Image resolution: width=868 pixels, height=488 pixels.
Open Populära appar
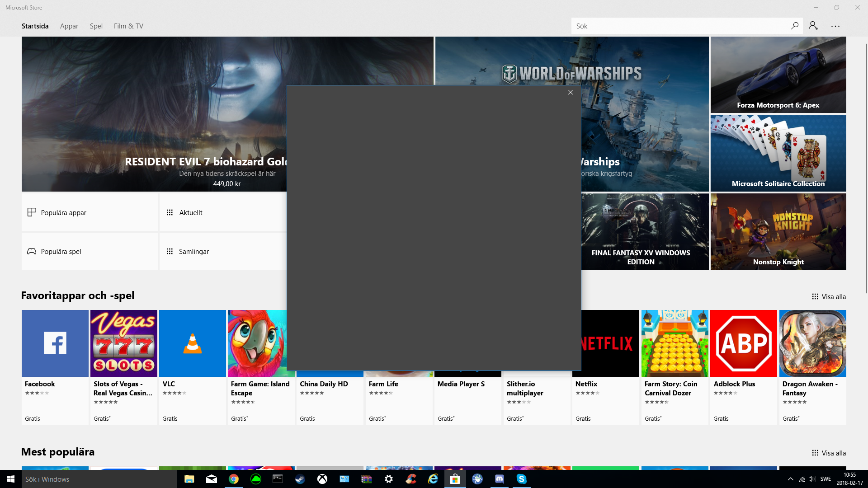point(90,212)
